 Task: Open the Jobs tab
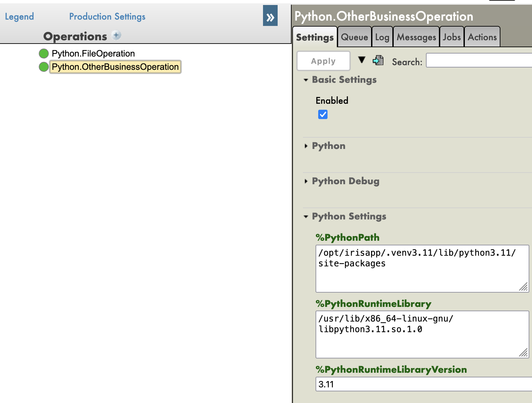[452, 37]
